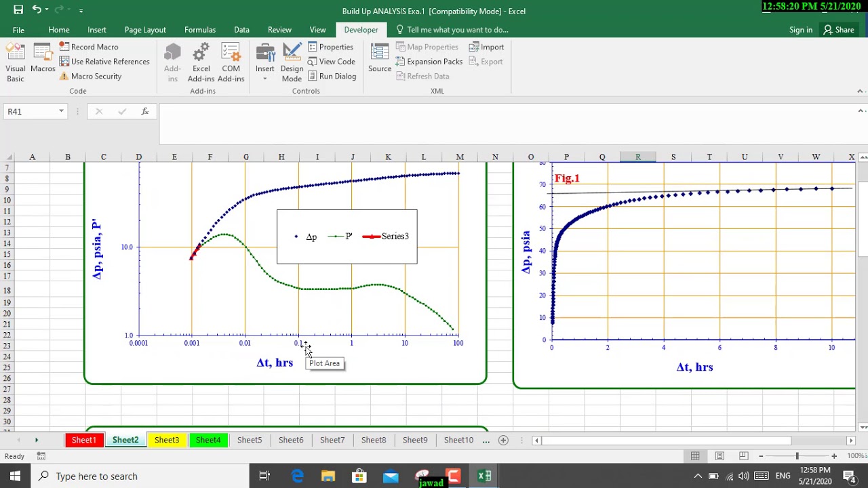Screen dimensions: 868x488
Task: Click the taskbar search box
Action: click(x=140, y=476)
